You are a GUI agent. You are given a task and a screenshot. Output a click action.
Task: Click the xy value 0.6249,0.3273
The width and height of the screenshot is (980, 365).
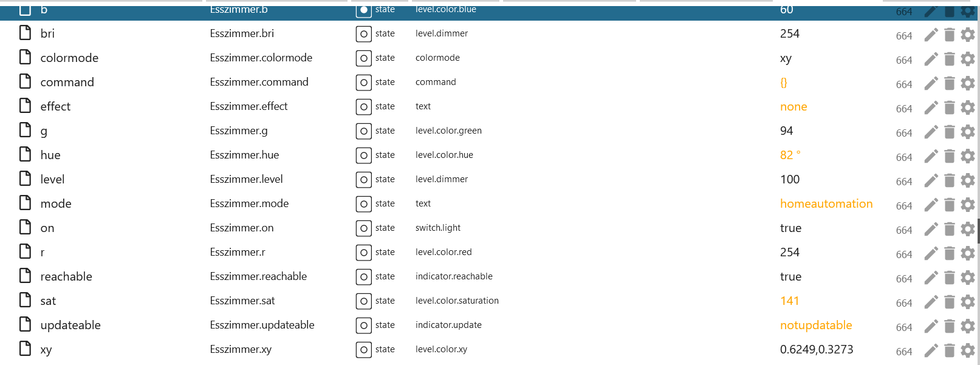point(817,349)
